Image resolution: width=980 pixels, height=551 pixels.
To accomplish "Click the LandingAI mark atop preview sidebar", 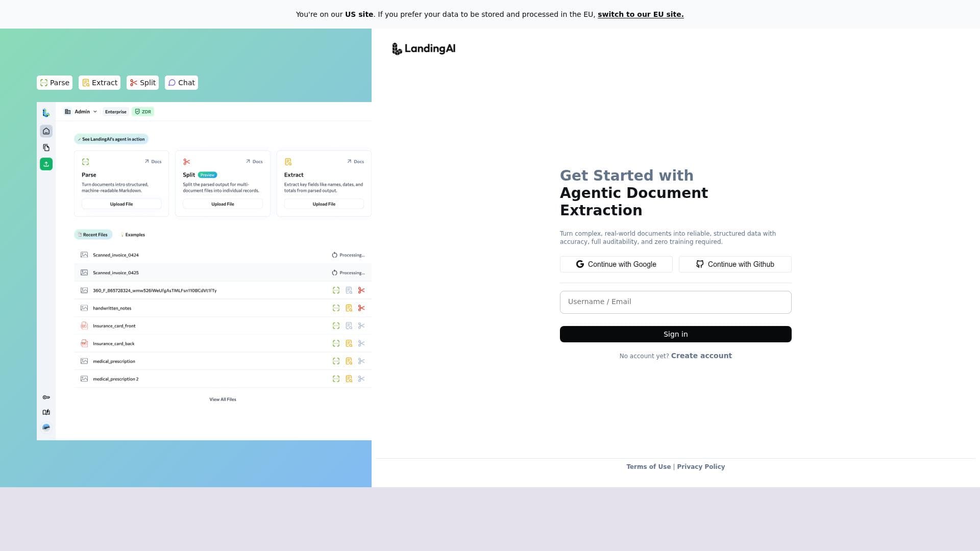I will pos(46,113).
